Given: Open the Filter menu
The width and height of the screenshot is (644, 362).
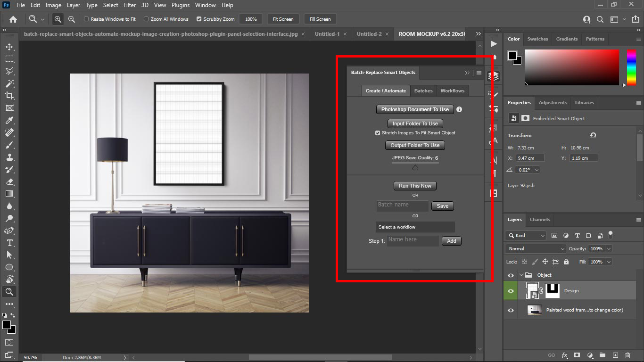Looking at the screenshot, I should point(129,5).
